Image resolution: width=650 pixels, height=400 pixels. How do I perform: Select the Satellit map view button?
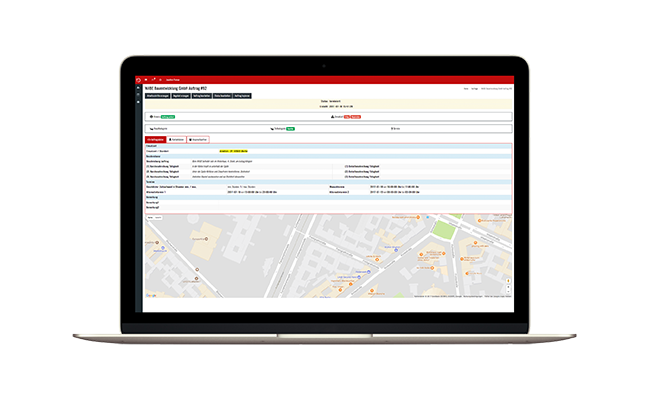tap(158, 218)
